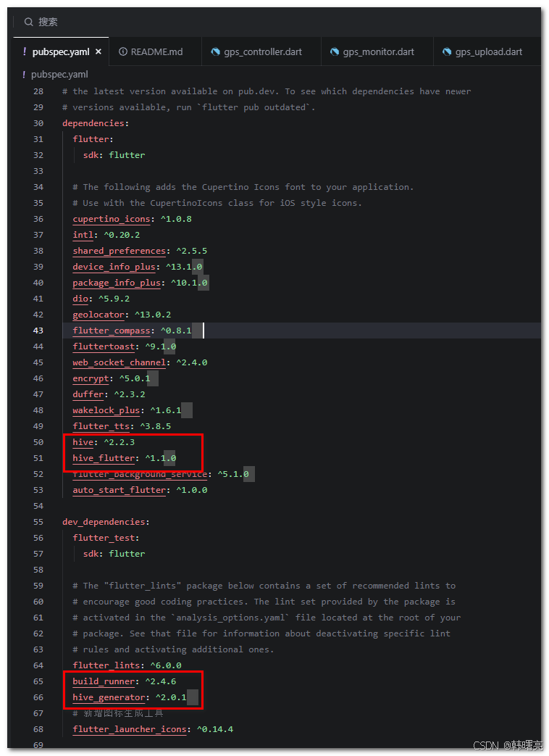
Task: Open the geolocator package link
Action: 99,315
